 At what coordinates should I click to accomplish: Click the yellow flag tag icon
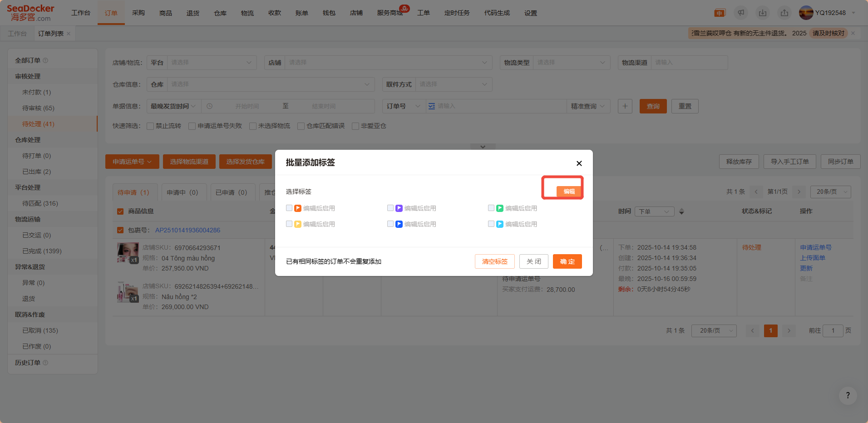pos(298,224)
